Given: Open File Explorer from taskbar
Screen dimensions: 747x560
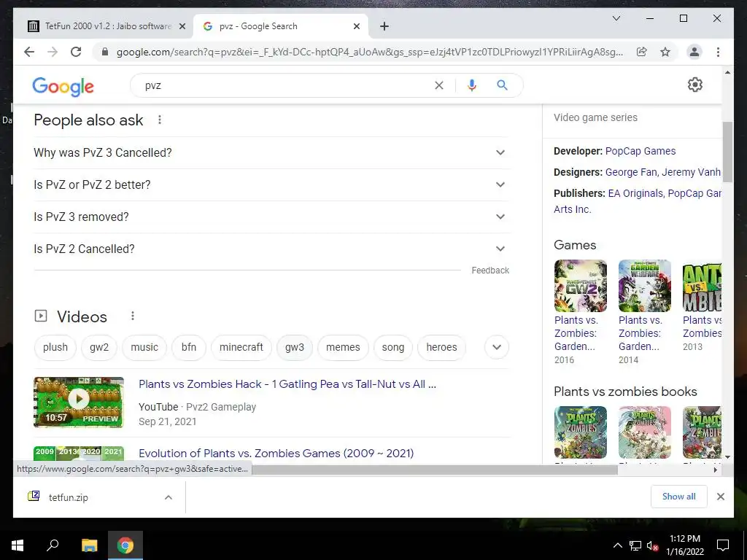Looking at the screenshot, I should point(89,545).
